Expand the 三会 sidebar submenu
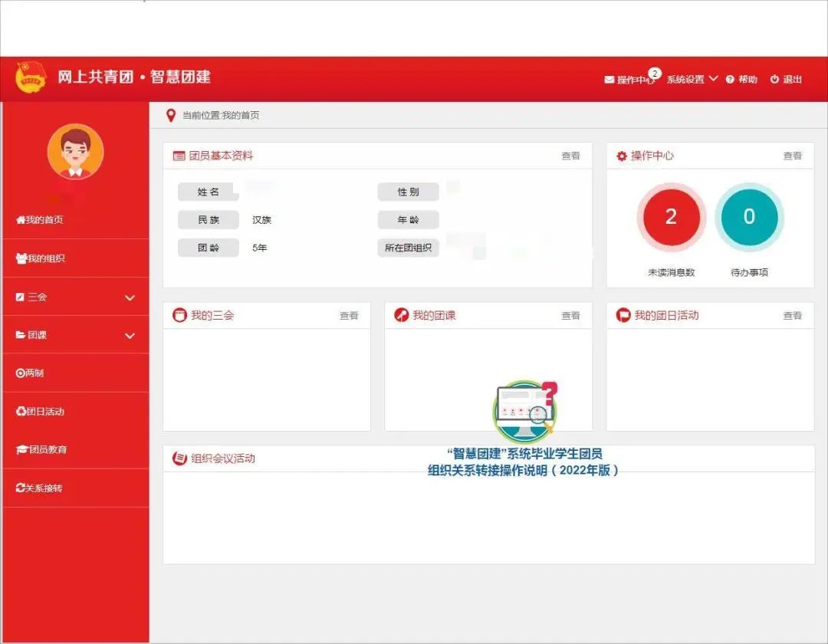This screenshot has width=828, height=644. point(130,297)
